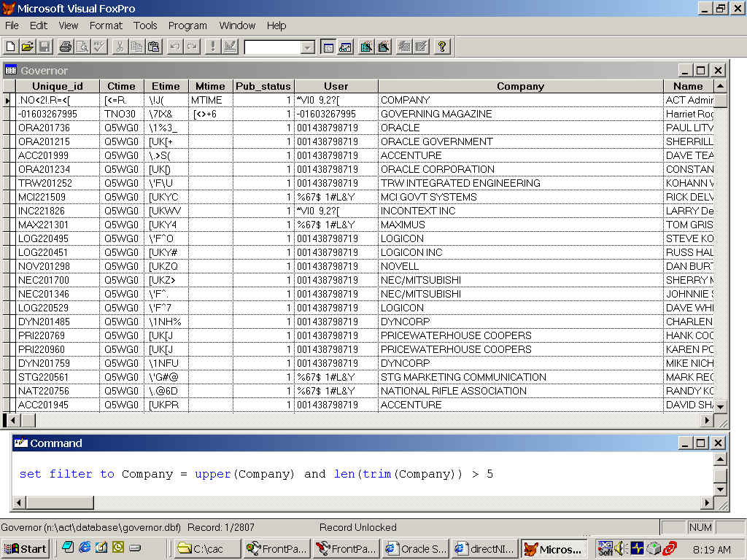Click the Open folder toolbar icon
Image resolution: width=747 pixels, height=560 pixels.
click(x=28, y=47)
